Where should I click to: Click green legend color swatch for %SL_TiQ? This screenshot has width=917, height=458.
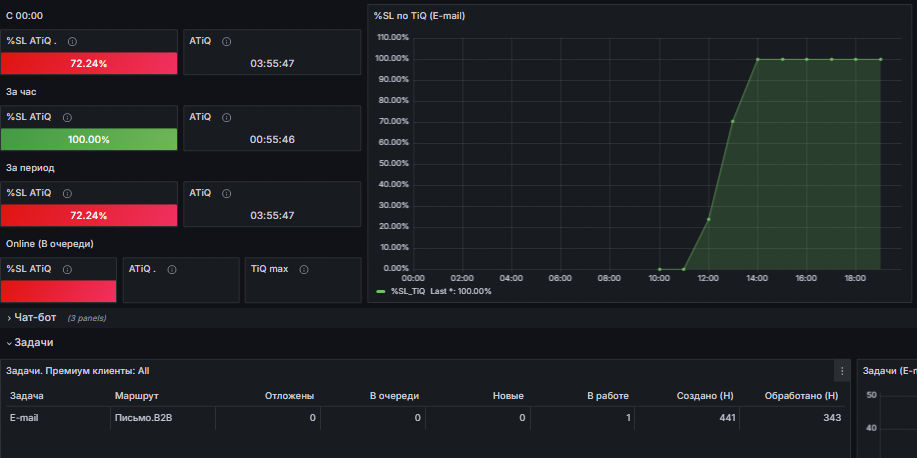[x=381, y=291]
